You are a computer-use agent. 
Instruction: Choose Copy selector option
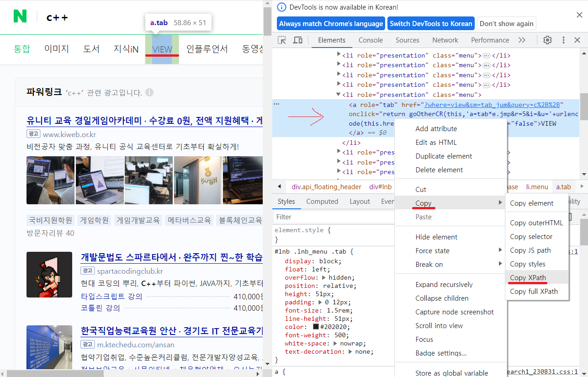pos(537,236)
